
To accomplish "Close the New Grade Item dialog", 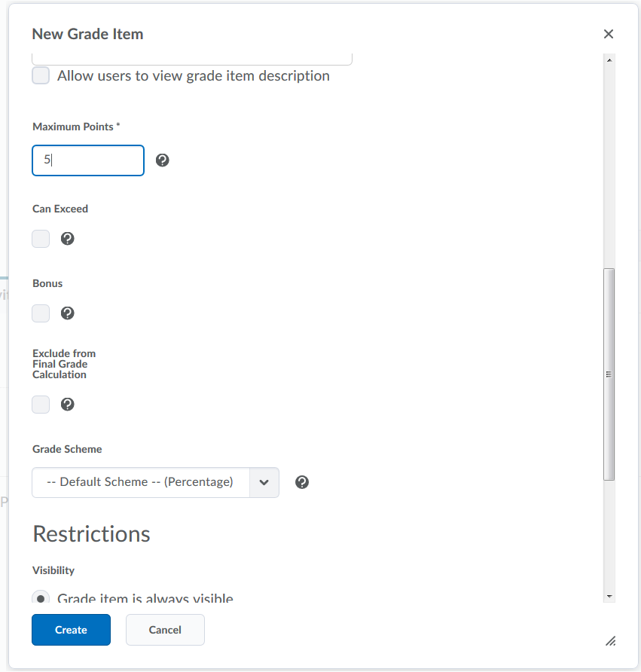I will tap(608, 34).
